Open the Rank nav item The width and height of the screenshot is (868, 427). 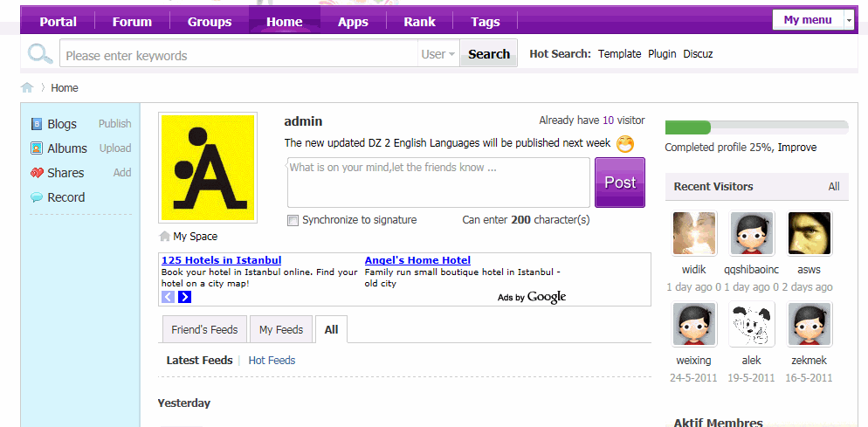click(420, 22)
